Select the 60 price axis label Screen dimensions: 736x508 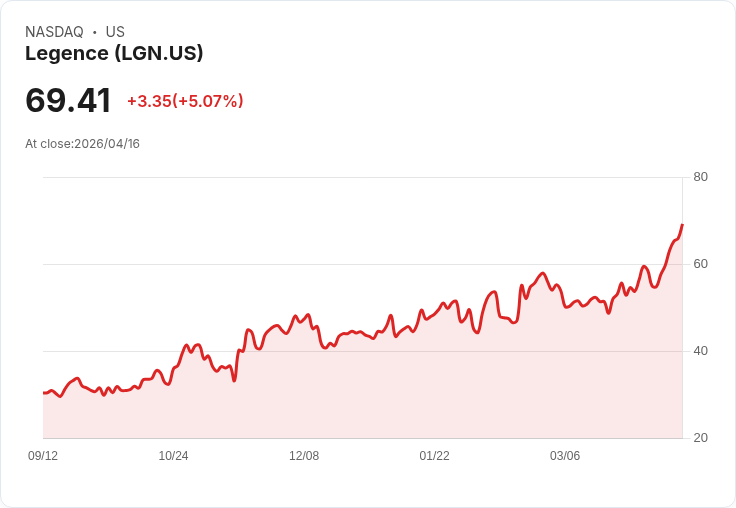point(700,264)
